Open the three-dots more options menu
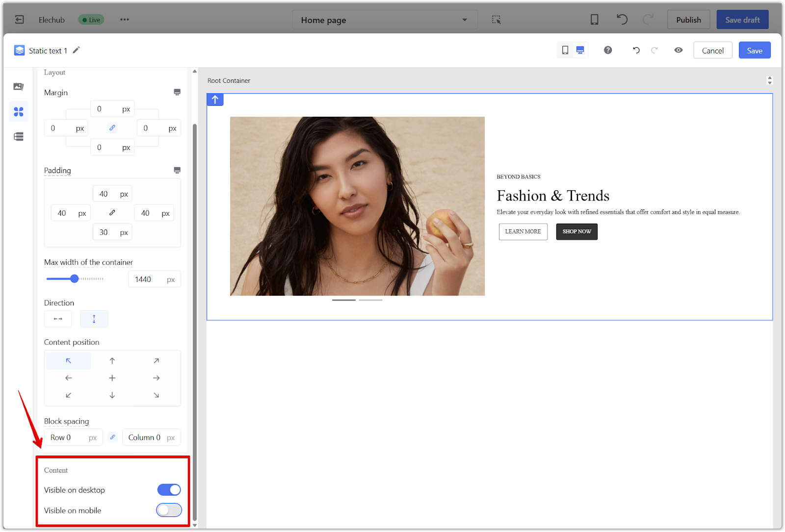The width and height of the screenshot is (785, 532). (125, 20)
